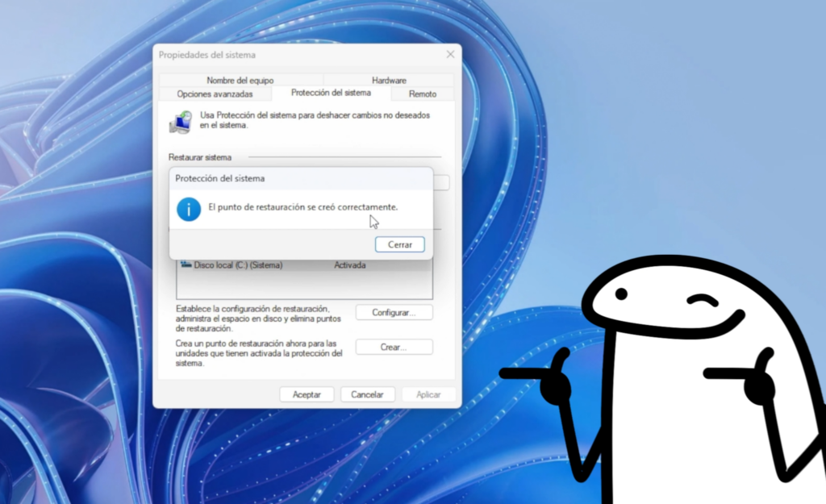Select Disco local (C:) (Sistema) drive row

coord(304,265)
